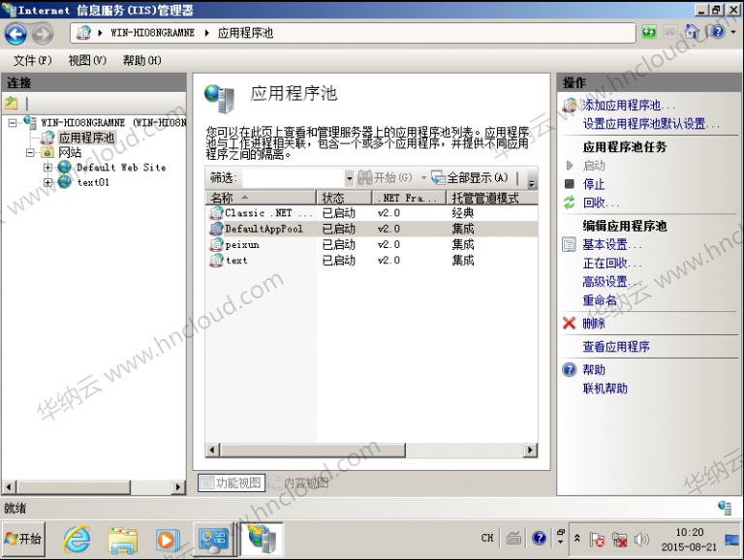Switch to the 功能视图 tab
744x560 pixels.
232,483
